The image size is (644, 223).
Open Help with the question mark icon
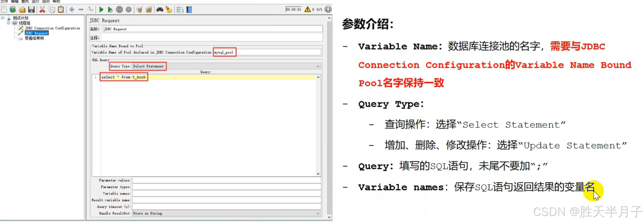[189, 9]
